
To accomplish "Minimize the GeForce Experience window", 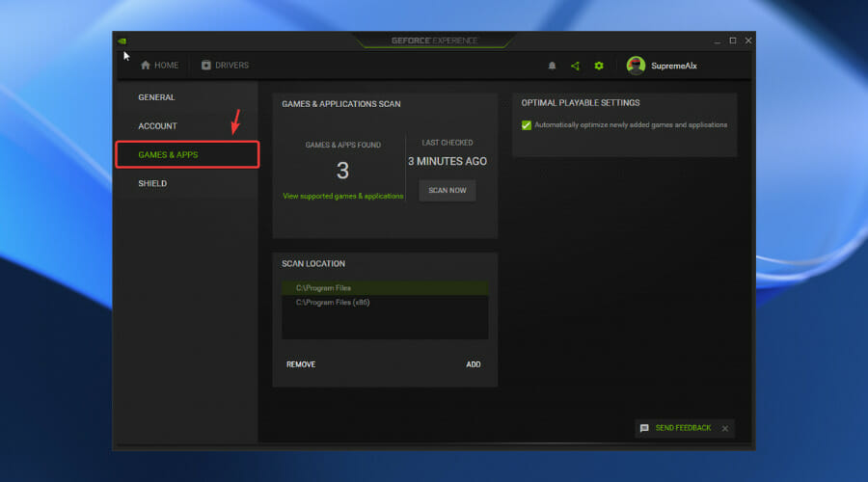I will tap(718, 40).
